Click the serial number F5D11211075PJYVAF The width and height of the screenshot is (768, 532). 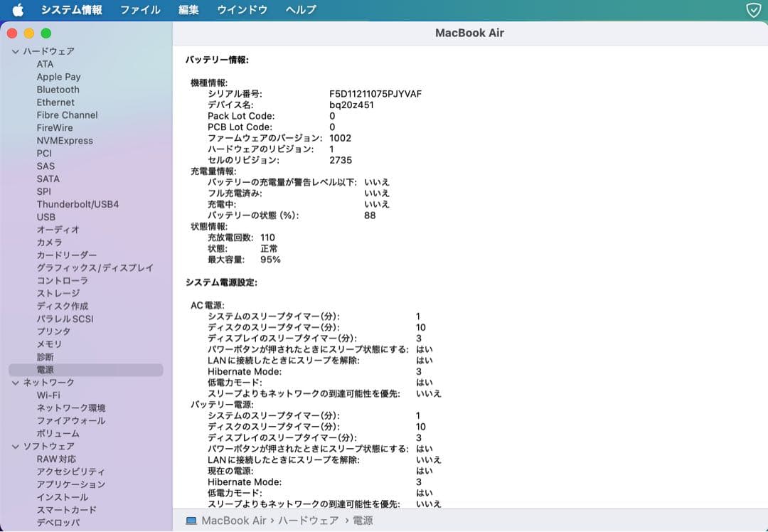coord(375,94)
